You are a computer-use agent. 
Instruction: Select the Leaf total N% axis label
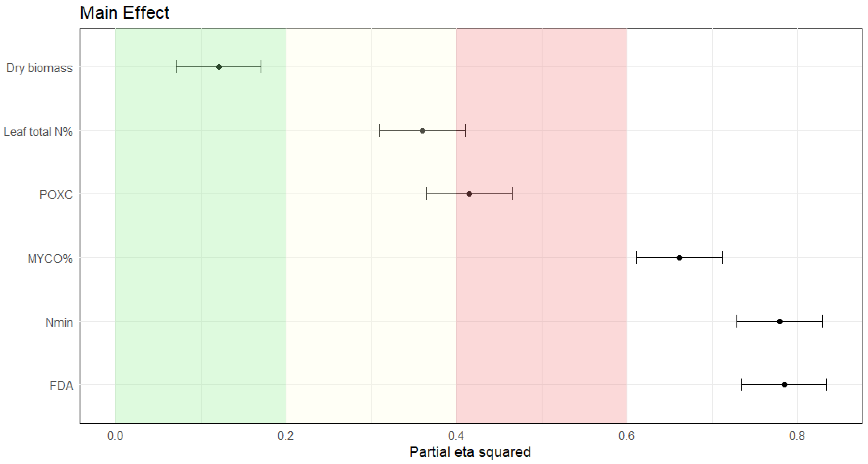[38, 132]
